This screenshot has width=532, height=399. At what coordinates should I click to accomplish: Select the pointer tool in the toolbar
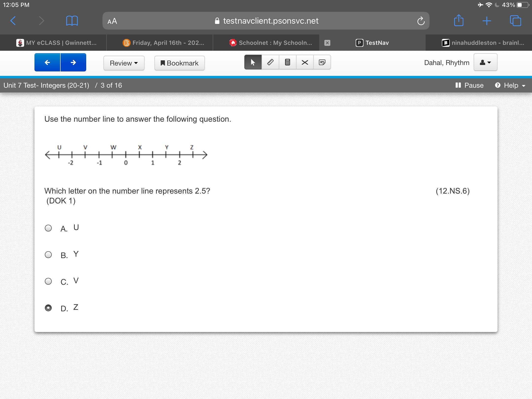(x=253, y=62)
